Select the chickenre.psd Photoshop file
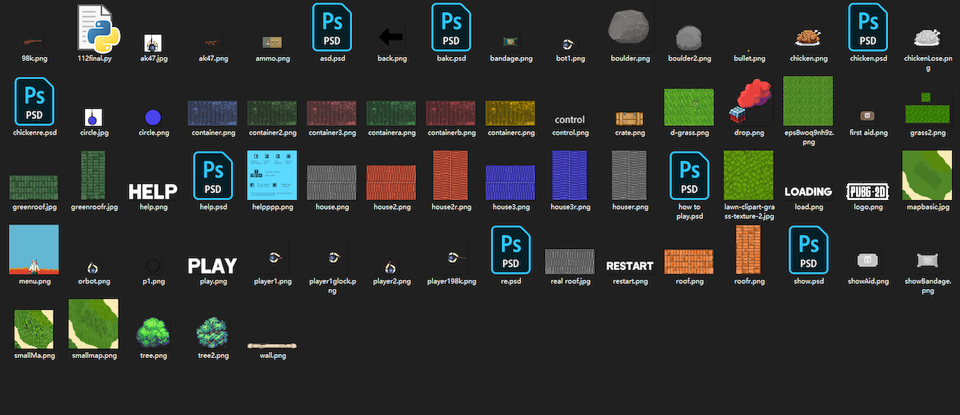Screen dimensions: 960x415 (34, 101)
